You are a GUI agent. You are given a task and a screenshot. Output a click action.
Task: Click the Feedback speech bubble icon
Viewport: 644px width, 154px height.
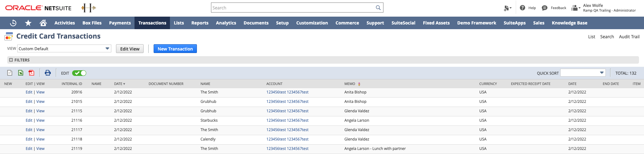click(545, 8)
